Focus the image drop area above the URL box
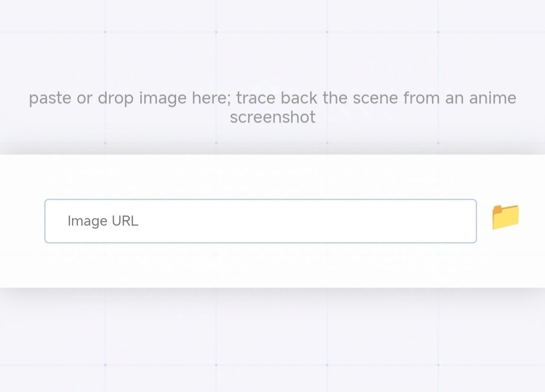Image resolution: width=545 pixels, height=392 pixels. (x=272, y=107)
